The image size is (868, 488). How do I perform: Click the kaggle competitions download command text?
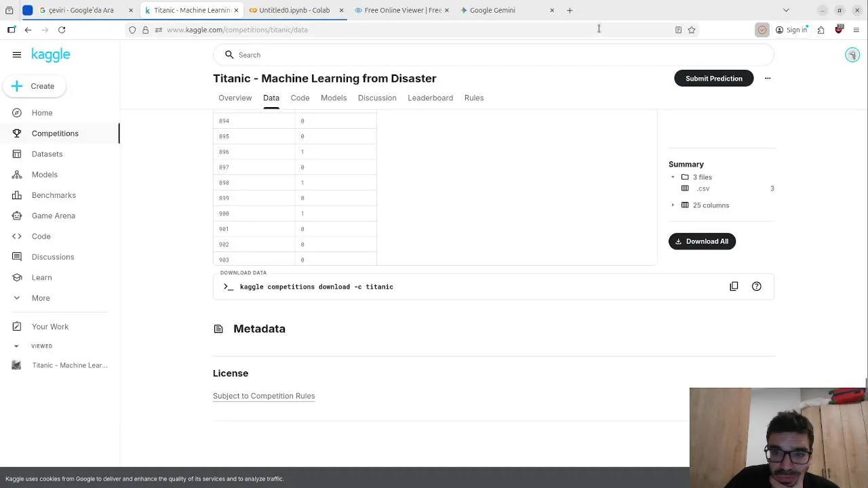(317, 287)
